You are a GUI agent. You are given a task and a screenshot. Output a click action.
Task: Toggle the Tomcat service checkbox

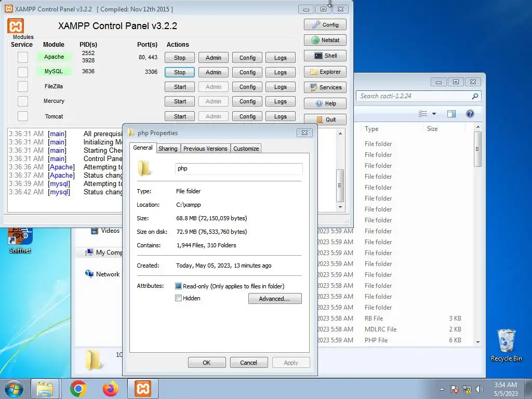pos(23,116)
